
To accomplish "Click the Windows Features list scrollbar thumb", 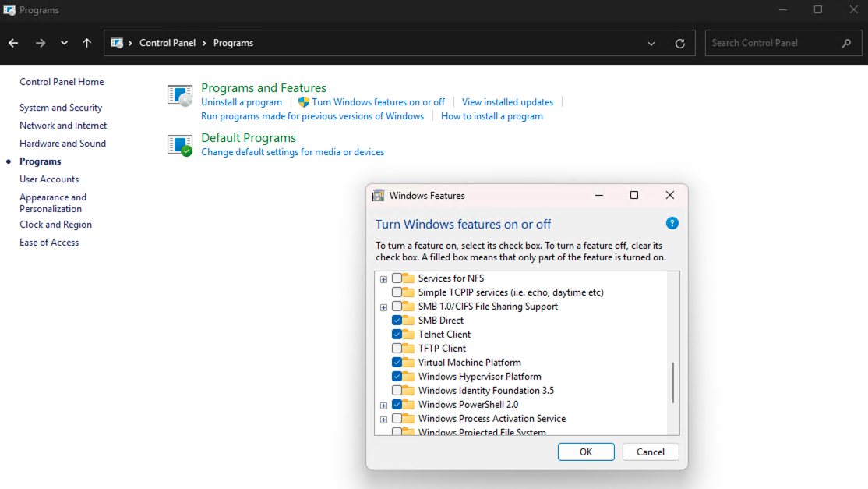I will point(673,382).
